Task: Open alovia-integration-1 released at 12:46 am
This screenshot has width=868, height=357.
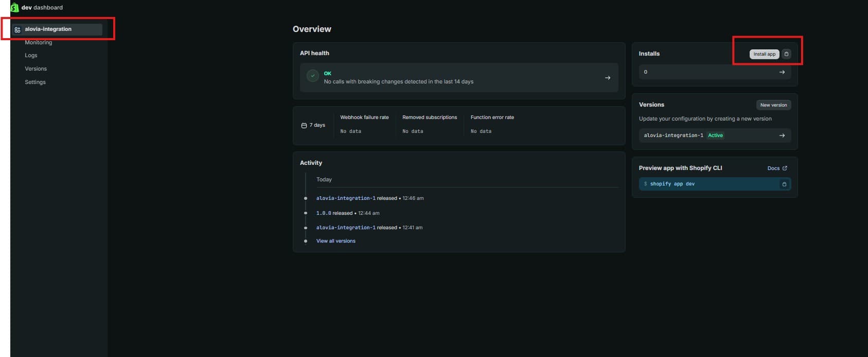Action: point(346,198)
